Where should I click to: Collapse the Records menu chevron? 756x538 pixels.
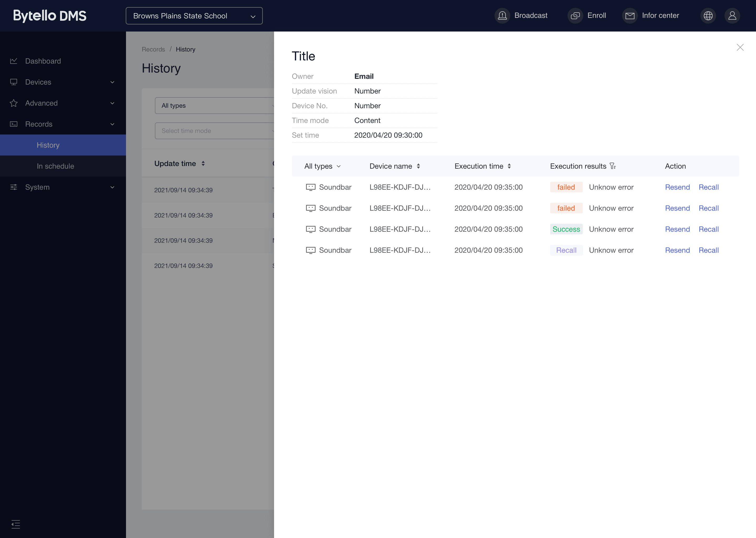pos(112,124)
